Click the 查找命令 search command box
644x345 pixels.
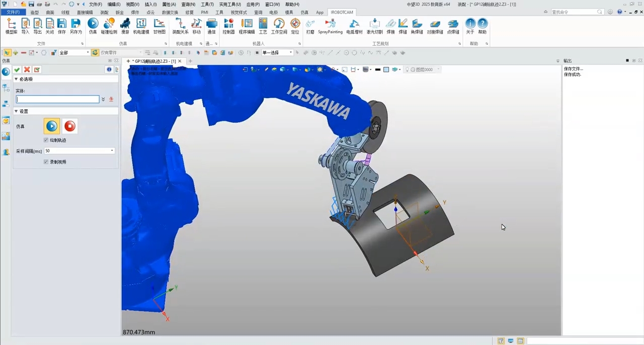(x=577, y=12)
